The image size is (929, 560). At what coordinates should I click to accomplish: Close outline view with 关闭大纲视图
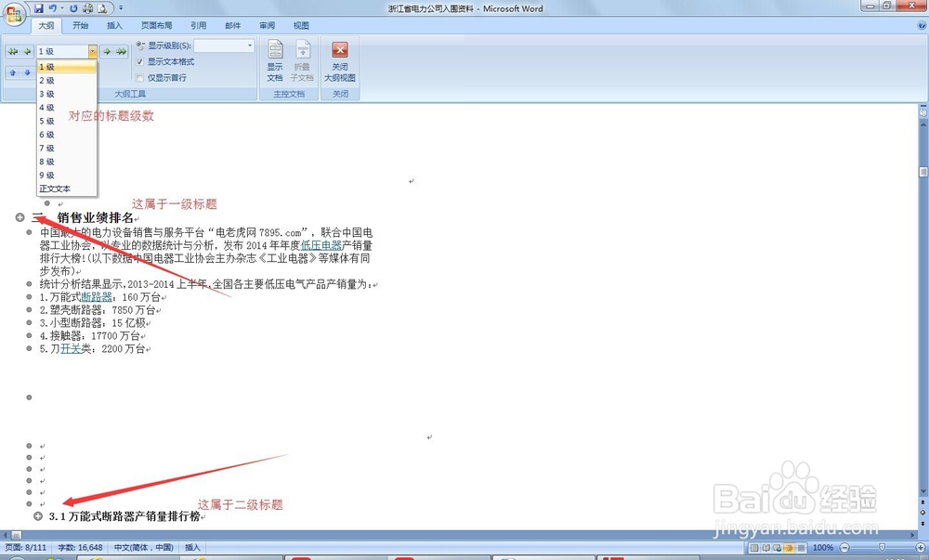point(340,61)
